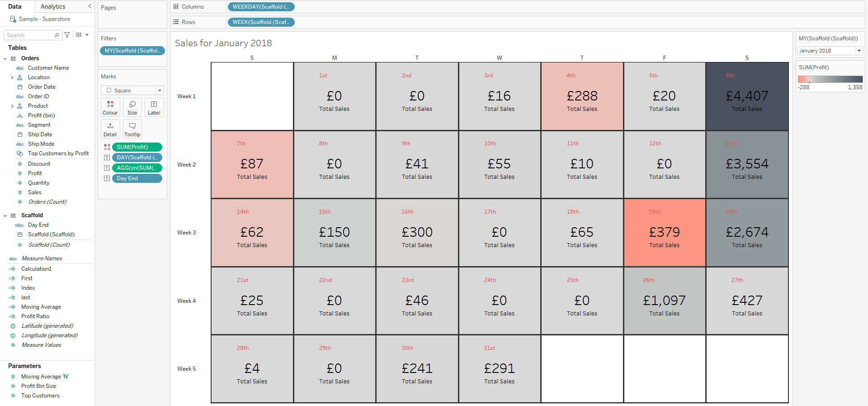Open the Size marks card

(x=132, y=107)
